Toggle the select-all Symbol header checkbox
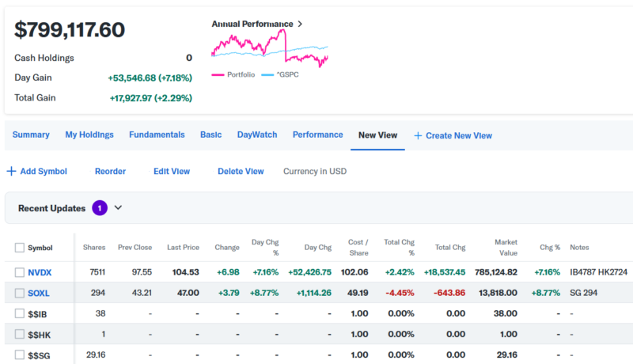The height and width of the screenshot is (364, 633). pos(20,248)
